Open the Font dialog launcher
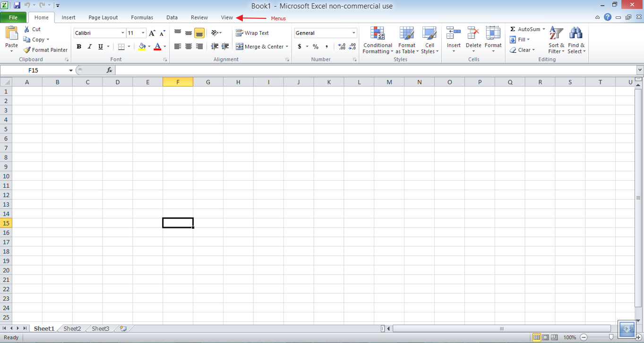The image size is (644, 343). coord(165,59)
